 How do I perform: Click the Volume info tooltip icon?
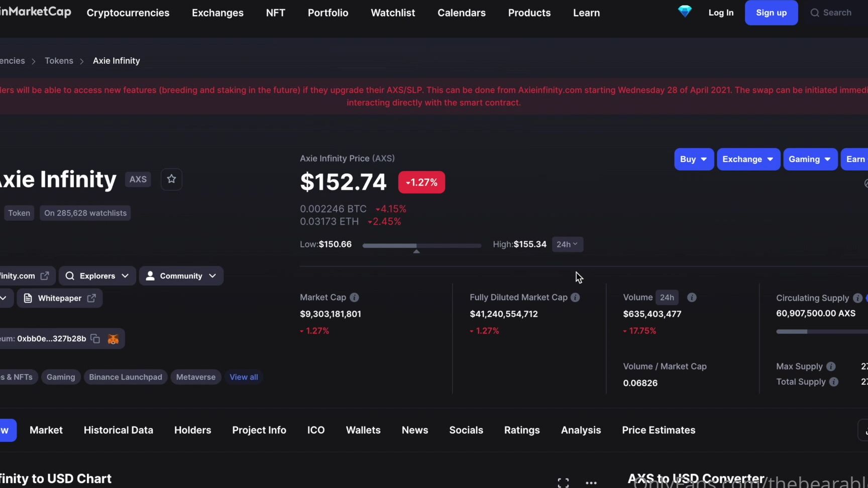[692, 297]
